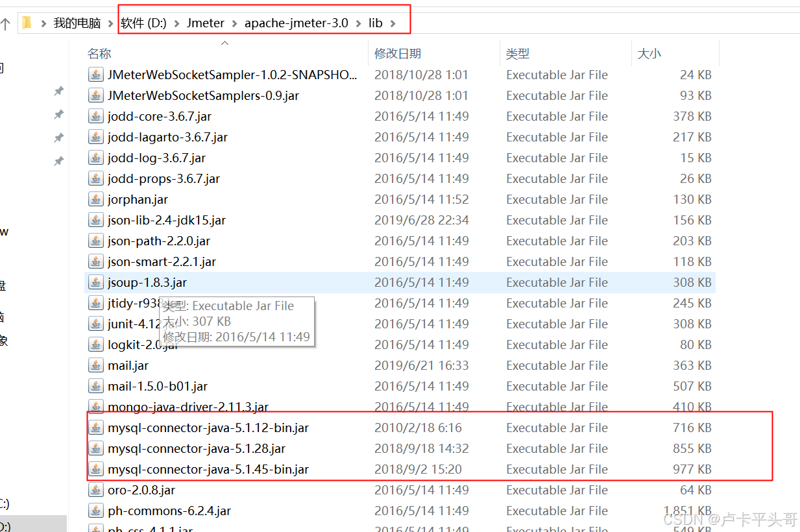Click the jar icon of jodd-props-3.6.7.jar
Image resolution: width=800 pixels, height=532 pixels.
(x=96, y=178)
